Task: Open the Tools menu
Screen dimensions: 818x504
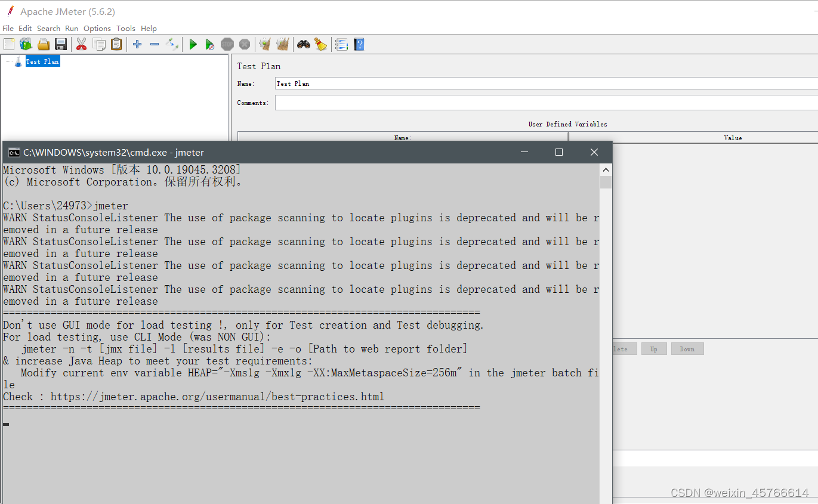Action: pyautogui.click(x=126, y=28)
